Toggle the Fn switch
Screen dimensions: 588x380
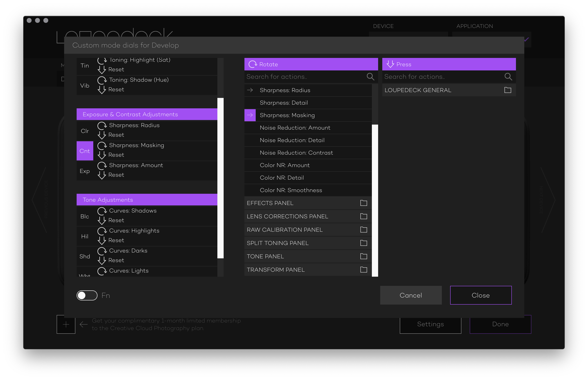click(x=87, y=295)
